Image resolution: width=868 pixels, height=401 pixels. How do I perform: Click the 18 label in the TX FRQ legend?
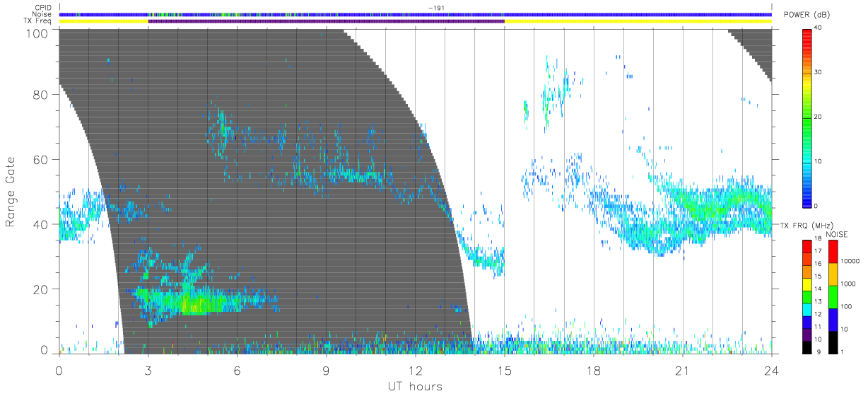(818, 239)
